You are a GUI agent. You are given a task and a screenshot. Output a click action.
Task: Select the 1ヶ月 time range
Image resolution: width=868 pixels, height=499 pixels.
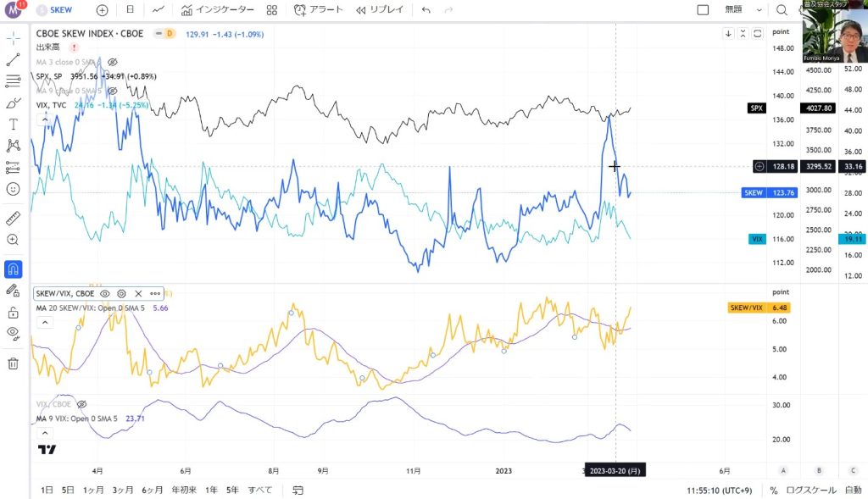click(x=93, y=491)
